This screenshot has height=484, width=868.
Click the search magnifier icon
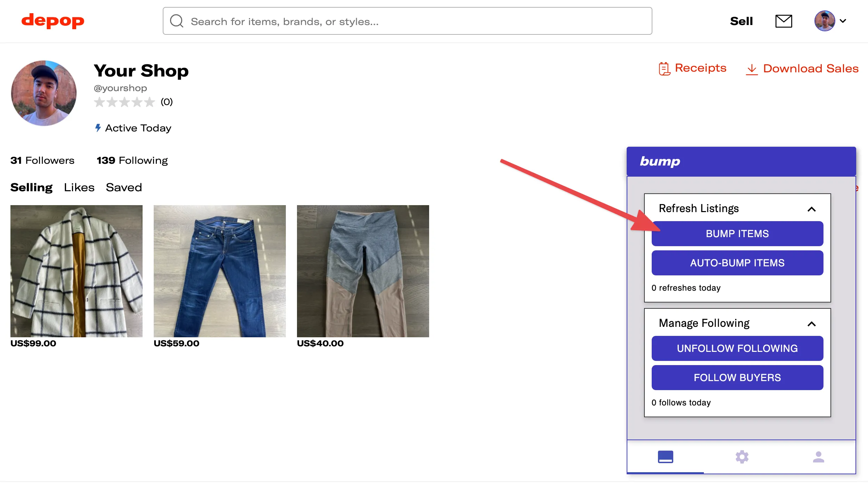(177, 21)
